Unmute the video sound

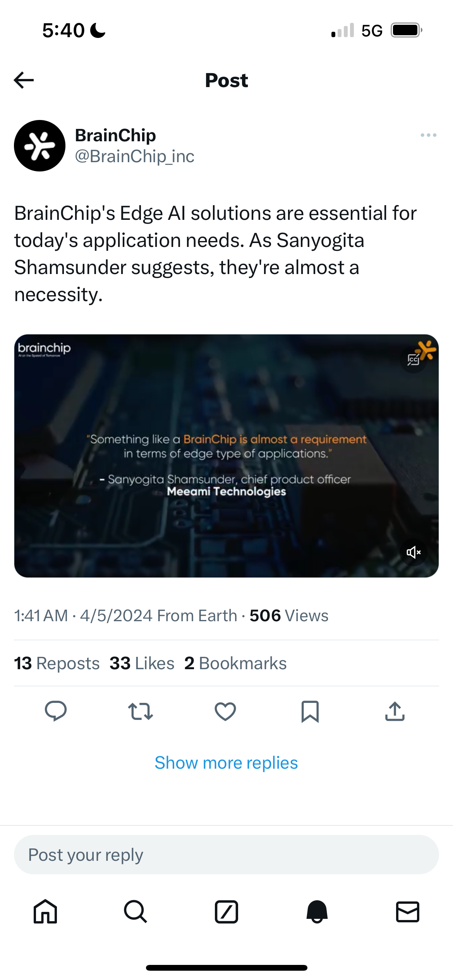pyautogui.click(x=414, y=552)
